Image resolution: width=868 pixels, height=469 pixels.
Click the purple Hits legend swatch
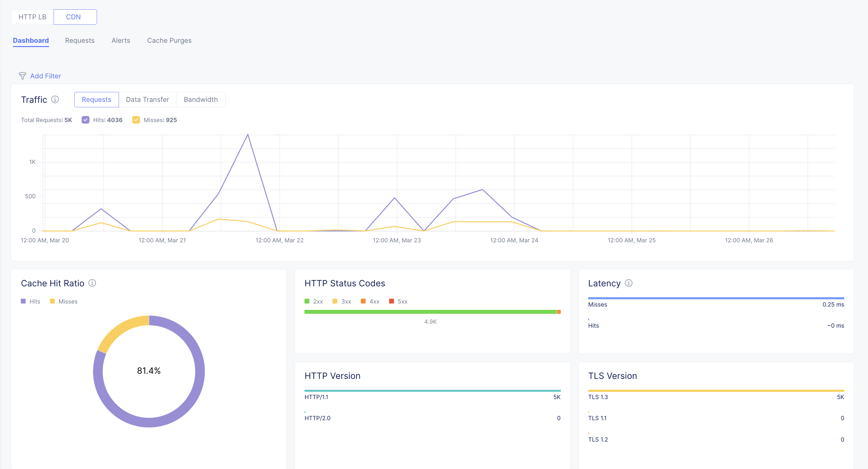point(23,301)
